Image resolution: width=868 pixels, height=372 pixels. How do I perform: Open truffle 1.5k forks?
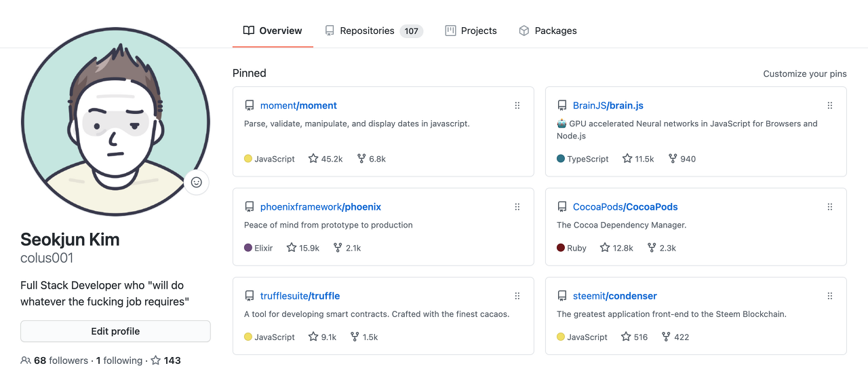click(364, 337)
